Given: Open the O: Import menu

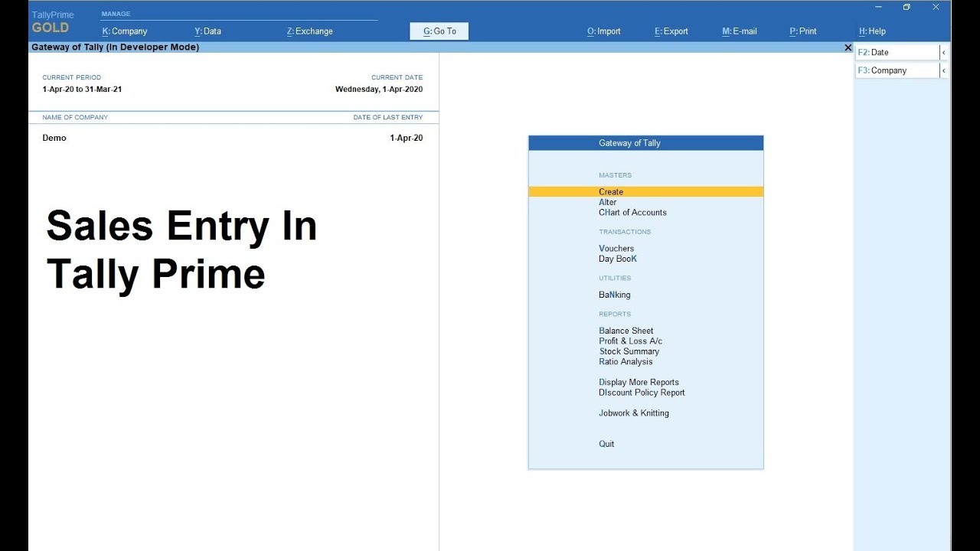Looking at the screenshot, I should coord(604,31).
